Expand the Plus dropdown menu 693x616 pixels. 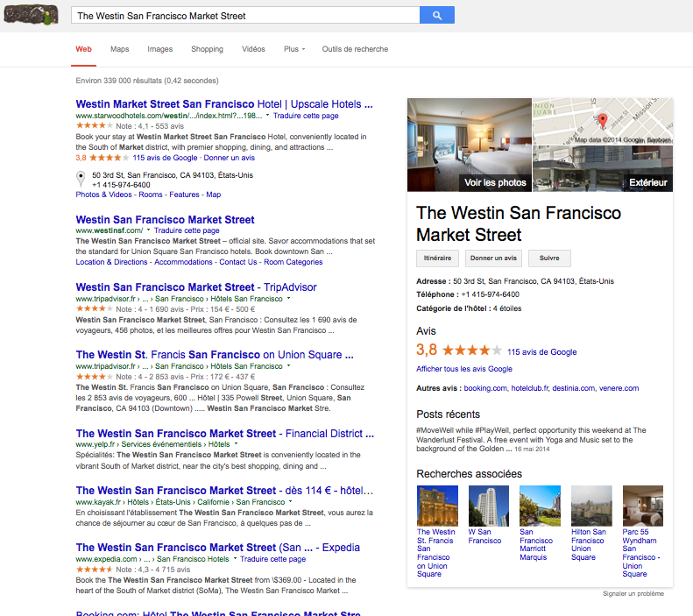pos(294,49)
